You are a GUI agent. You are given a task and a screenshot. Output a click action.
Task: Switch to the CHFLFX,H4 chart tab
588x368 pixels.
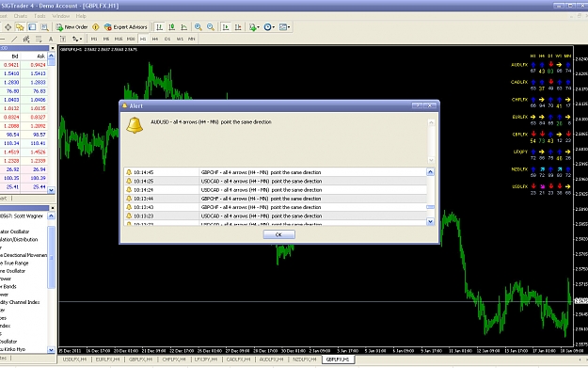pyautogui.click(x=174, y=360)
